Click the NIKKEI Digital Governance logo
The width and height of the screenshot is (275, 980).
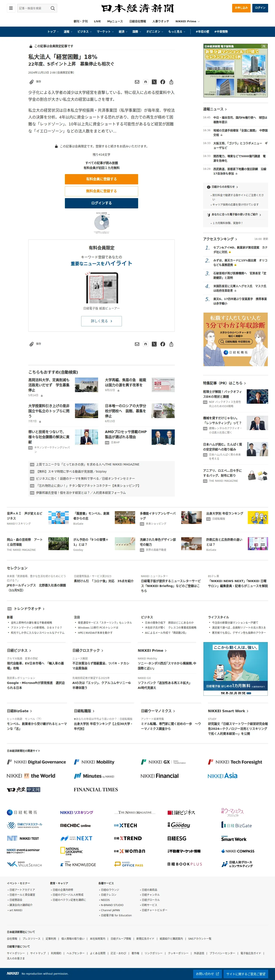(36, 762)
